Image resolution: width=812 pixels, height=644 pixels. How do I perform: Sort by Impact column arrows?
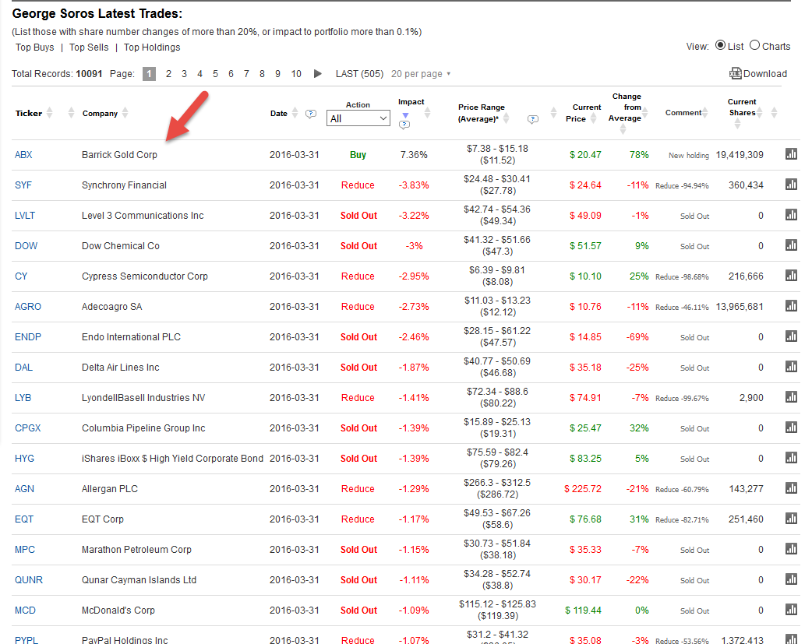427,112
